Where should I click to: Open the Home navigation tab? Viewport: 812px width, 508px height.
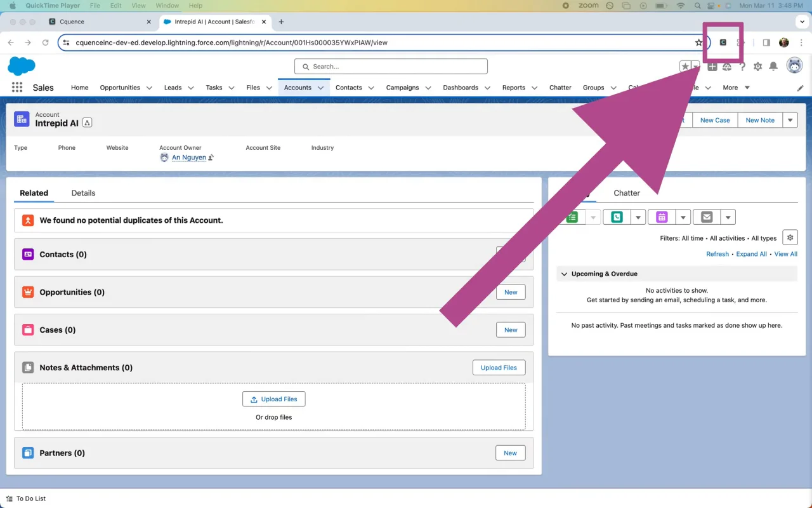[x=79, y=88]
